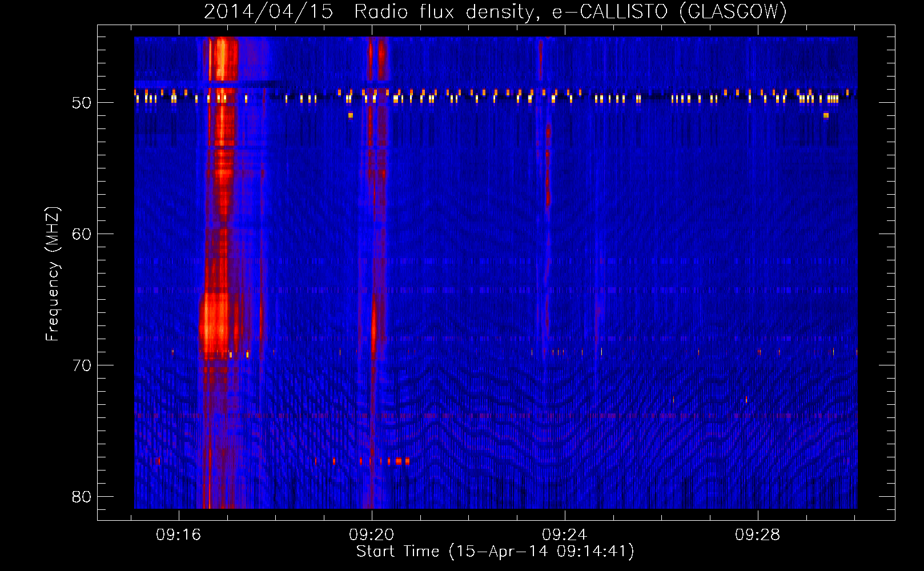The width and height of the screenshot is (924, 571).
Task: Click the 09:24 time tick label
Action: pos(565,535)
